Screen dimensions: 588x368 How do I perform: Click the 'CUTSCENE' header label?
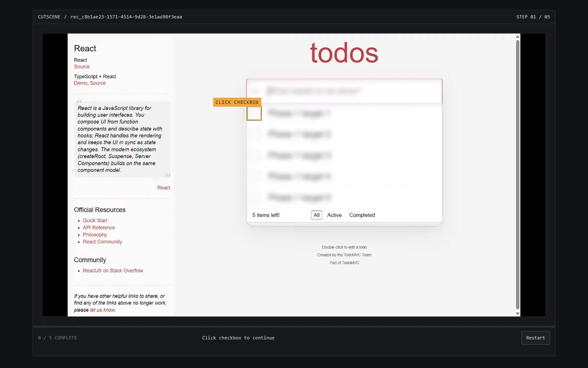click(49, 17)
